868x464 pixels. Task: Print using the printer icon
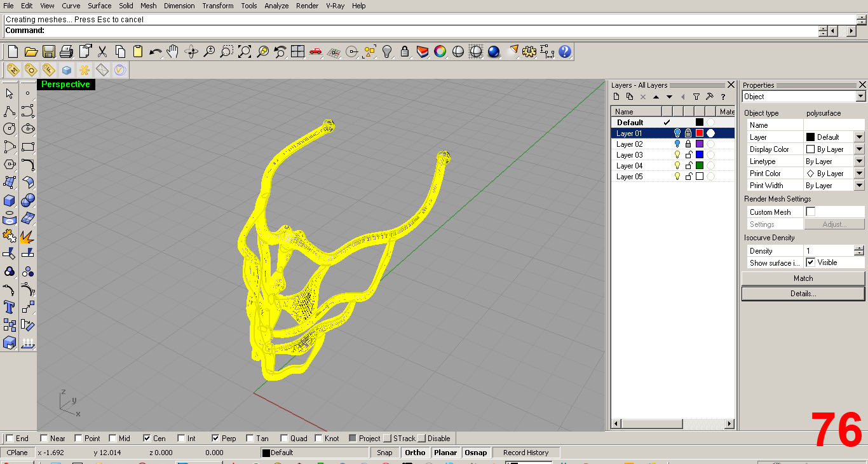pyautogui.click(x=66, y=51)
